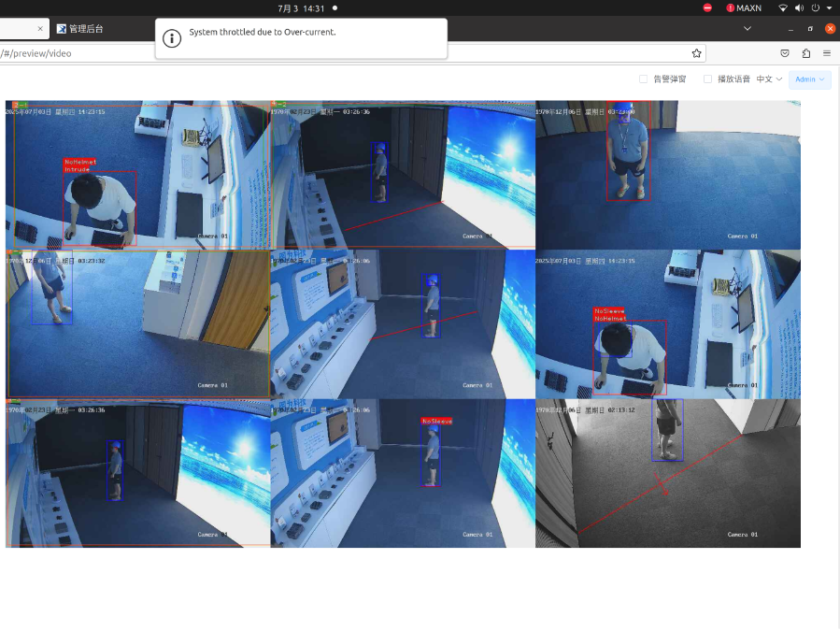Click the System throttled notification text

tap(263, 32)
